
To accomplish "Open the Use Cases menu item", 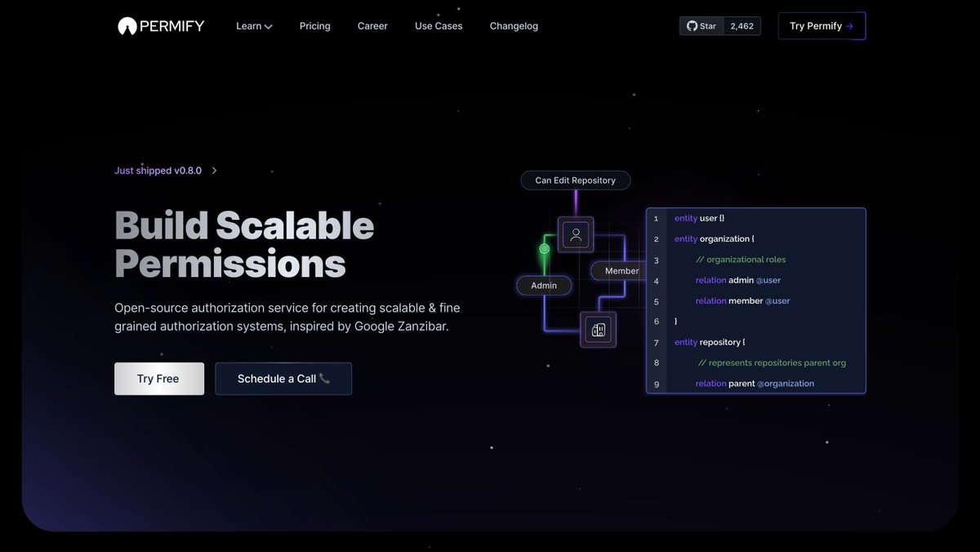I will pos(439,26).
